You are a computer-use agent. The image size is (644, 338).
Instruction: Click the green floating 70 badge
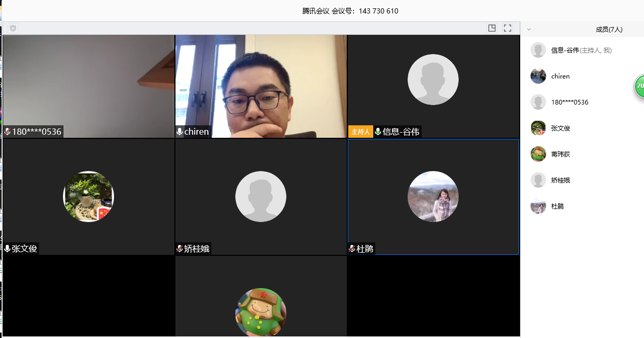pyautogui.click(x=639, y=86)
